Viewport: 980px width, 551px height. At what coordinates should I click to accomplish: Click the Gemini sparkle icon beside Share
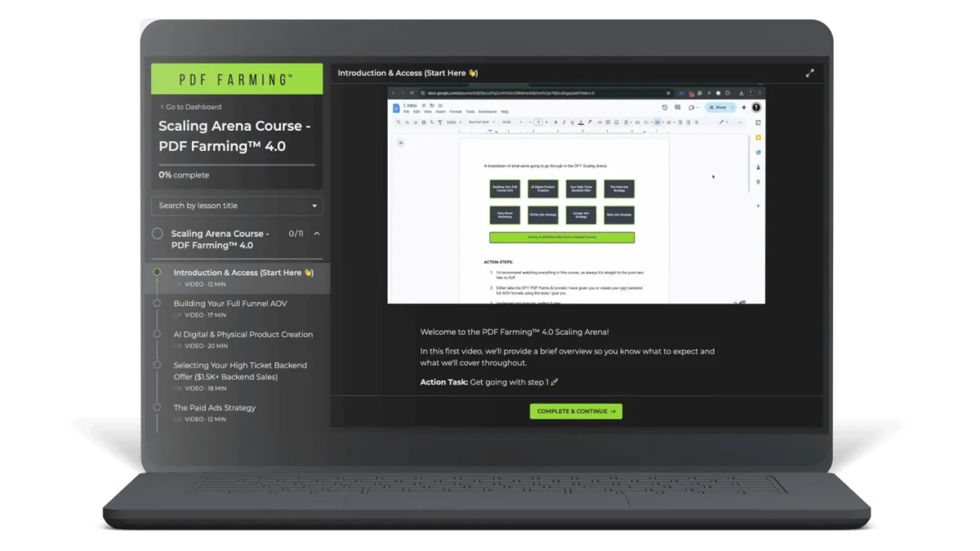tap(744, 107)
